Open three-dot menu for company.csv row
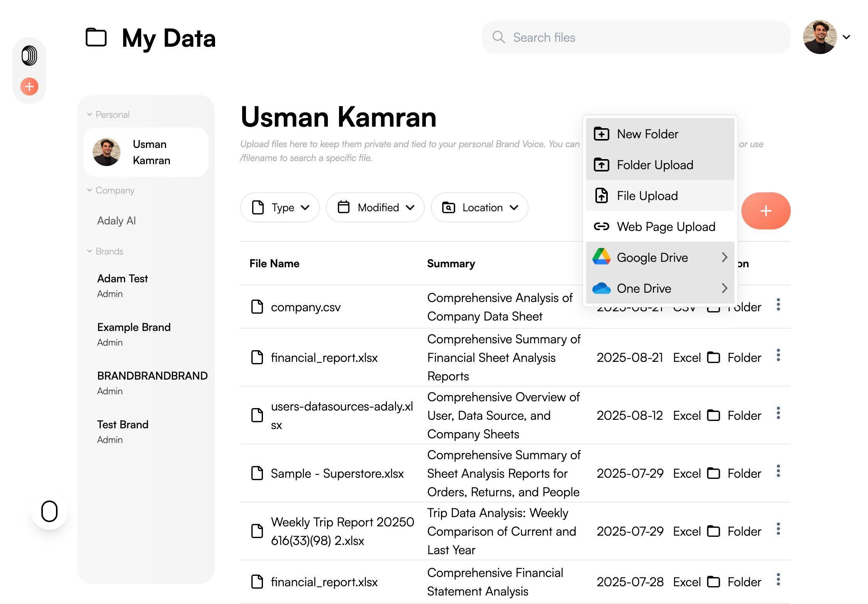The image size is (868, 604). click(x=778, y=305)
